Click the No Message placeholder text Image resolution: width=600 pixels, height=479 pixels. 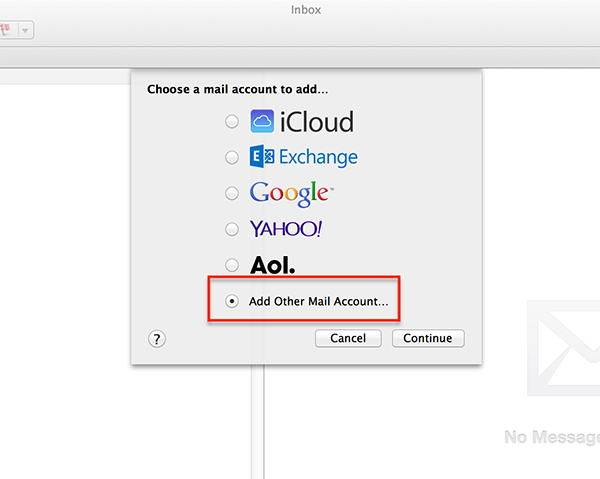point(552,437)
